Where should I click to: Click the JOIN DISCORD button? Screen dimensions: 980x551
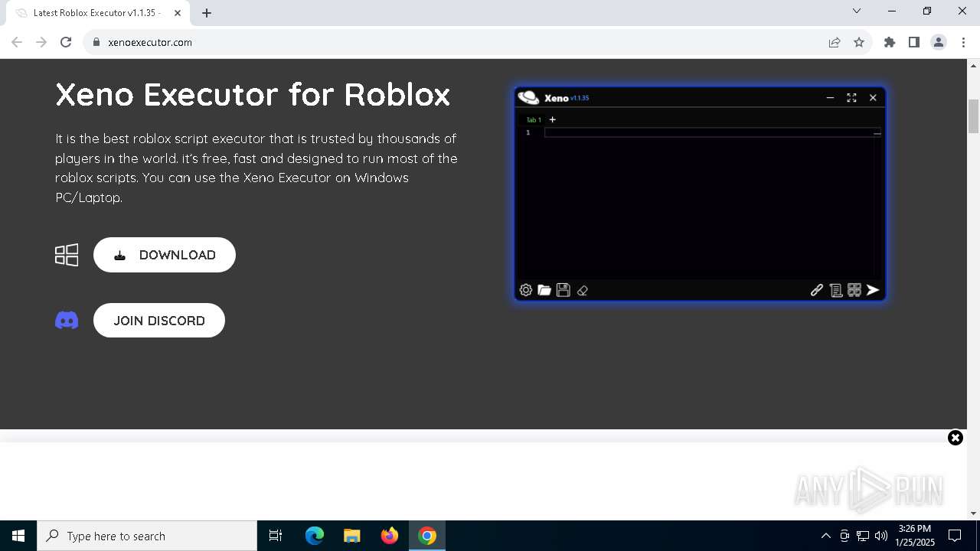pyautogui.click(x=159, y=321)
